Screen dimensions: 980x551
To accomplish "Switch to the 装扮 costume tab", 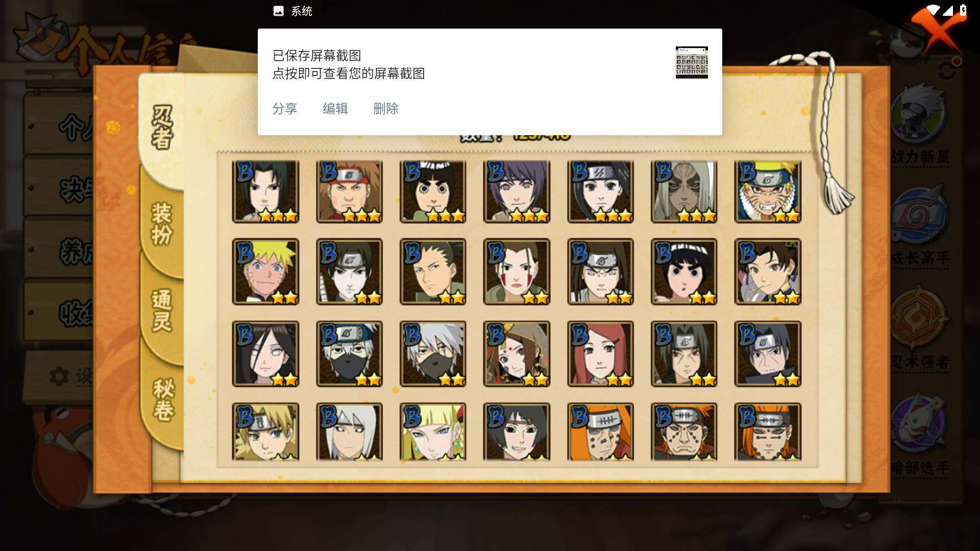I will pos(162,224).
